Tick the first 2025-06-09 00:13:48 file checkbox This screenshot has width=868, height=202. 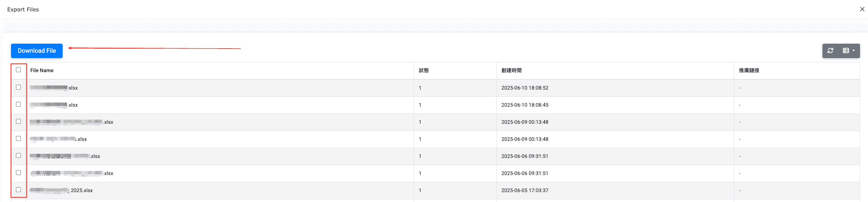click(x=18, y=122)
